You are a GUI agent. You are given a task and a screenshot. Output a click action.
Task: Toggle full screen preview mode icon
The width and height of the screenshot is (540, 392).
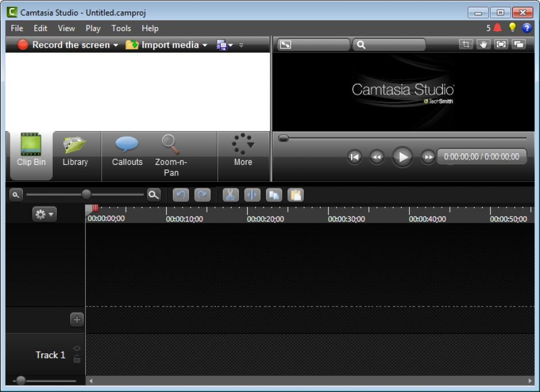click(501, 45)
